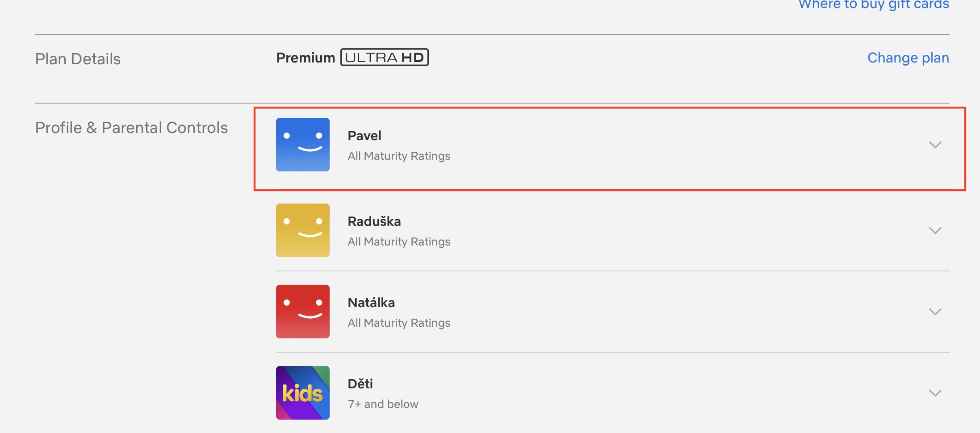This screenshot has width=980, height=433.
Task: Open Where to buy gift cards link
Action: (x=873, y=4)
